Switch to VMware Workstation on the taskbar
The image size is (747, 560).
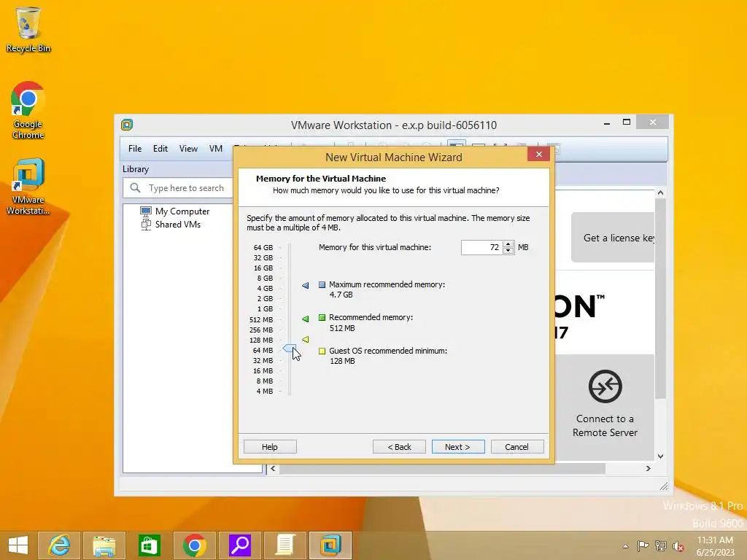pos(330,545)
